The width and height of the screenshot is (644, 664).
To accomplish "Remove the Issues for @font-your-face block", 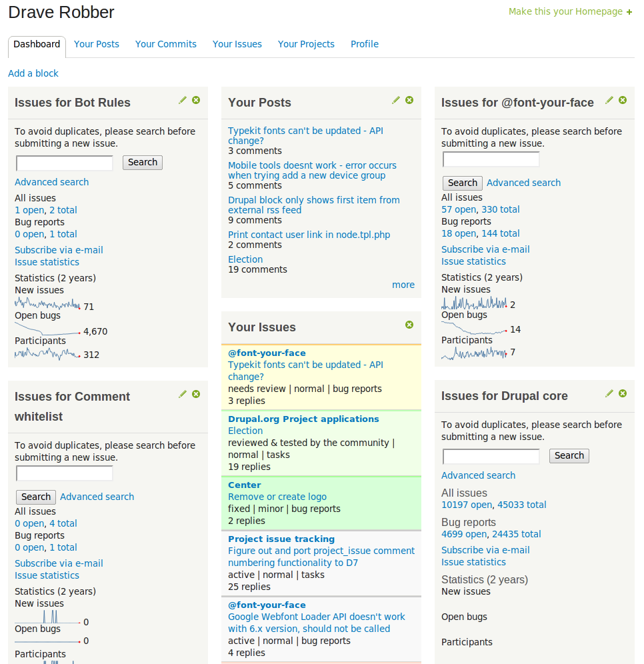I will pyautogui.click(x=623, y=100).
